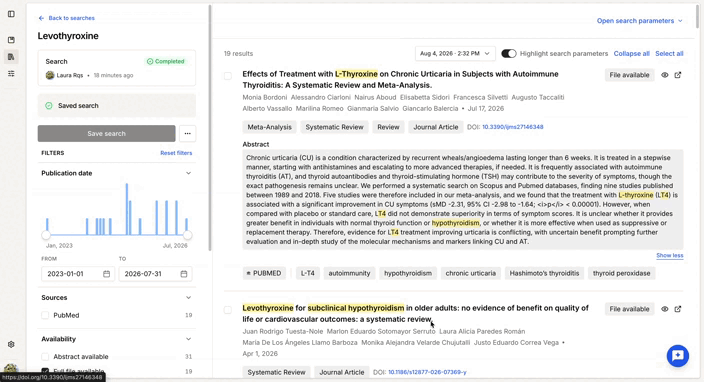Open the chat support bubble
This screenshot has height=382, width=704.
tap(678, 356)
